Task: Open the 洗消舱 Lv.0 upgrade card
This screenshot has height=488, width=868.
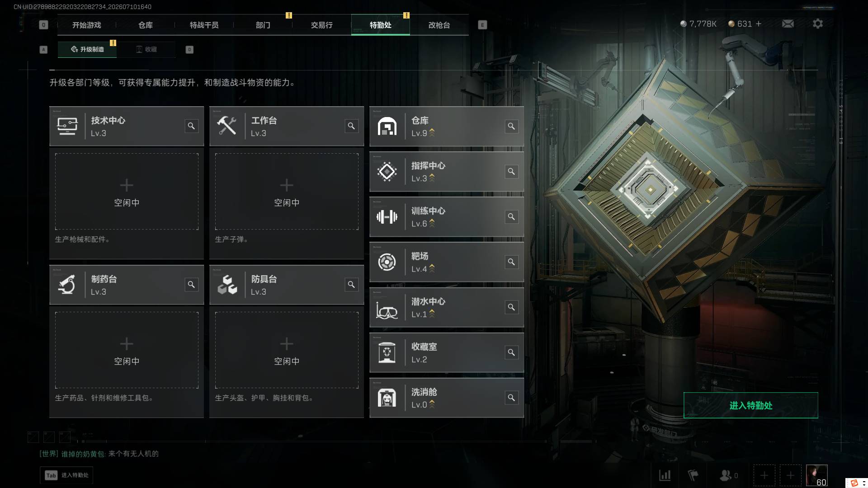Action: click(x=447, y=398)
